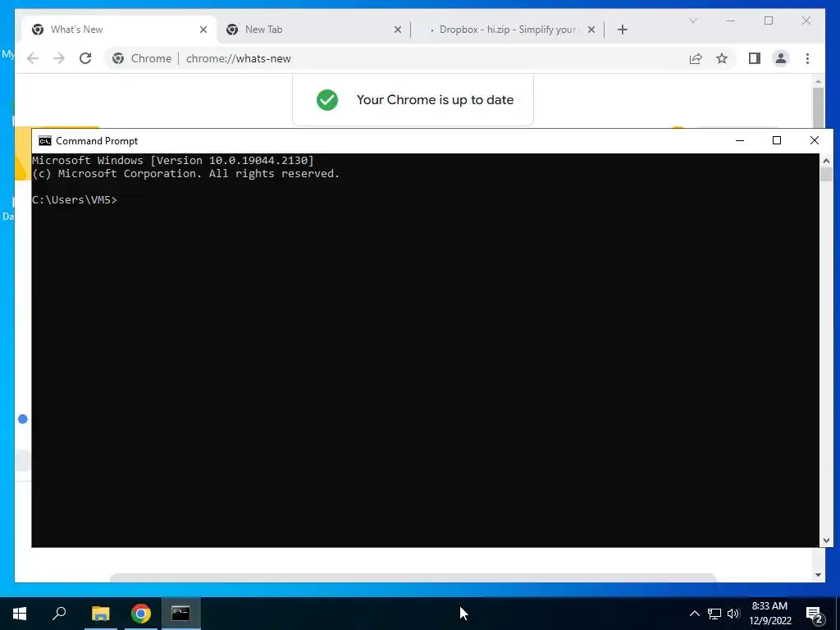The image size is (840, 630).
Task: Click the Microsoft Windows version text line
Action: click(x=173, y=160)
